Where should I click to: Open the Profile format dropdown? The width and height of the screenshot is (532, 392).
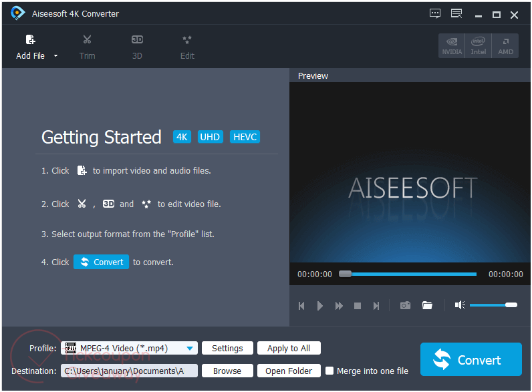click(190, 348)
